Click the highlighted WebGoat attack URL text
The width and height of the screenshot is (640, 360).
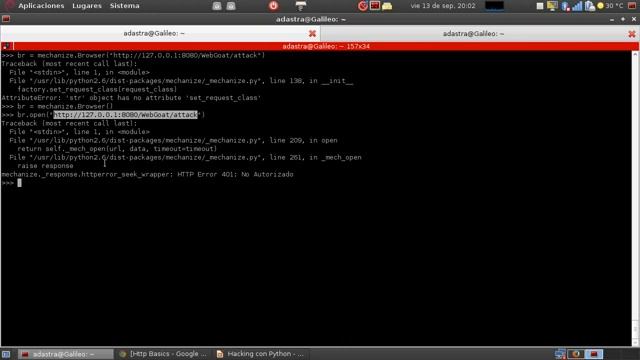pos(126,115)
